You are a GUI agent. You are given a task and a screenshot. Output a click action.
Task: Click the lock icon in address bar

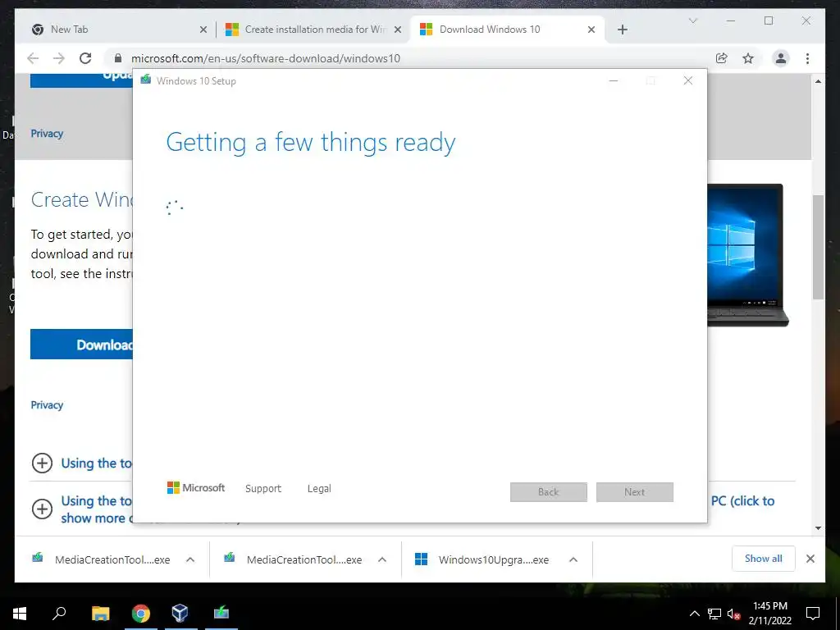[118, 58]
